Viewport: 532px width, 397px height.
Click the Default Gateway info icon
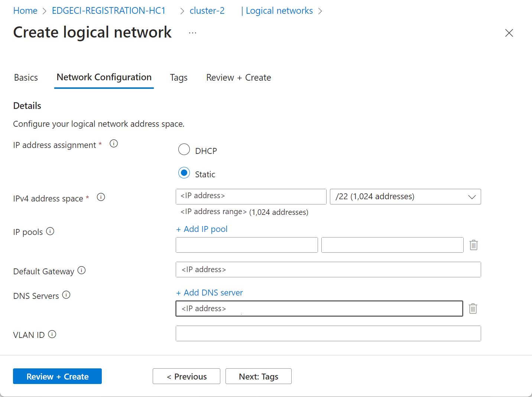(82, 271)
